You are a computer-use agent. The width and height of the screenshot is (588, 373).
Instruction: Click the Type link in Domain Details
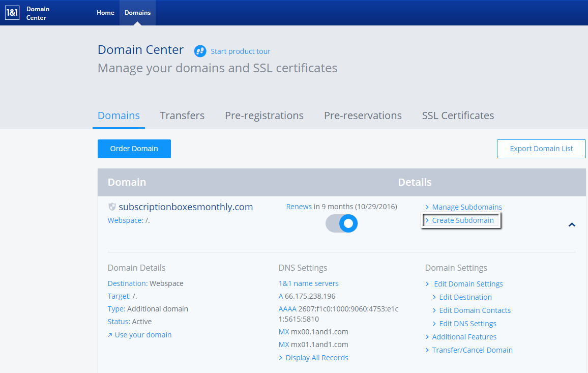[x=116, y=309]
